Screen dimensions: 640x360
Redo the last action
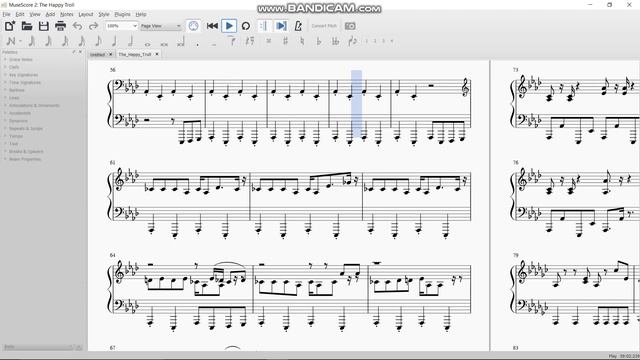click(x=93, y=26)
